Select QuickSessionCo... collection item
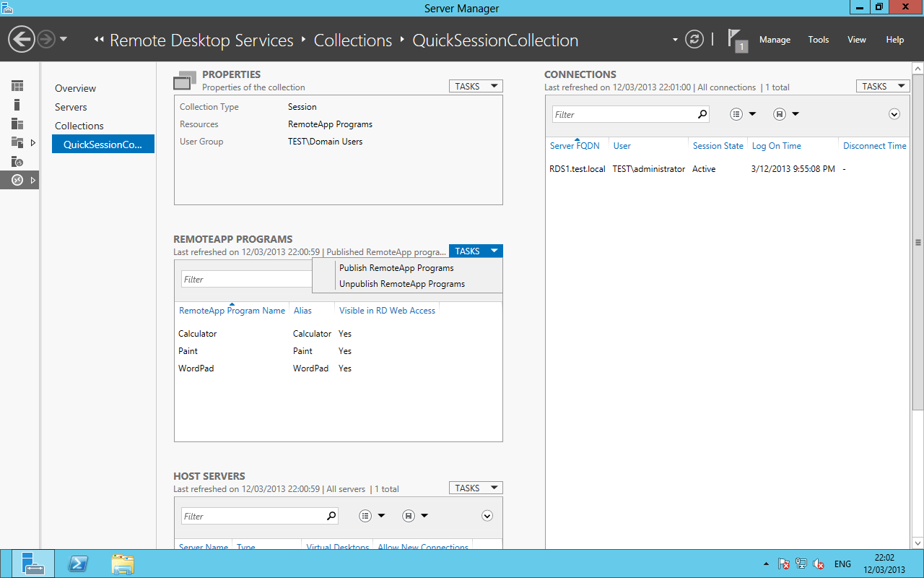This screenshot has height=578, width=924. [103, 144]
